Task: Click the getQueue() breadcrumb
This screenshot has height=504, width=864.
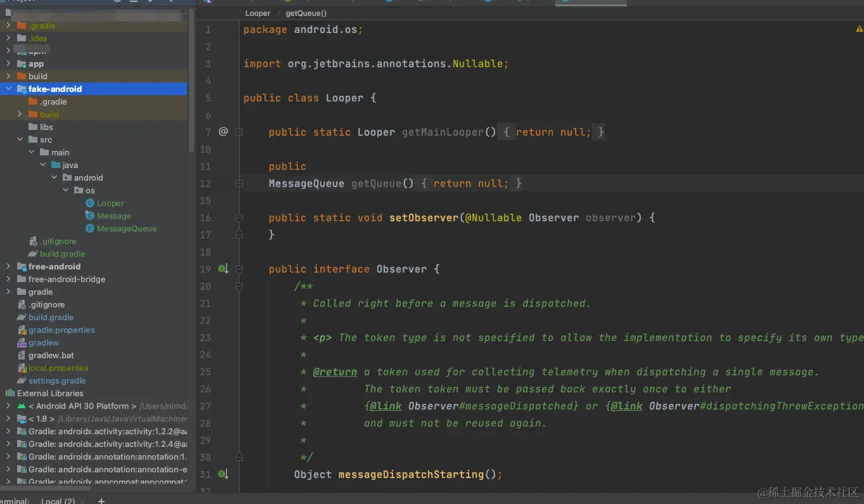Action: coord(306,13)
